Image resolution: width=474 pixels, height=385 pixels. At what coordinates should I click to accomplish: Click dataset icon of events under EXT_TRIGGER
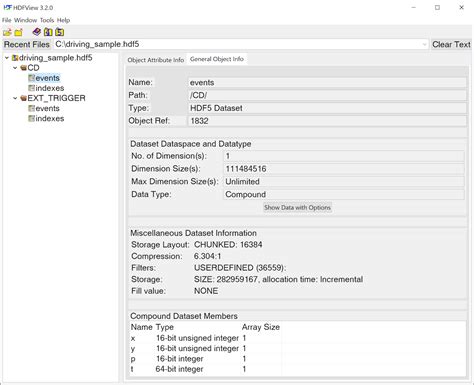(x=31, y=108)
